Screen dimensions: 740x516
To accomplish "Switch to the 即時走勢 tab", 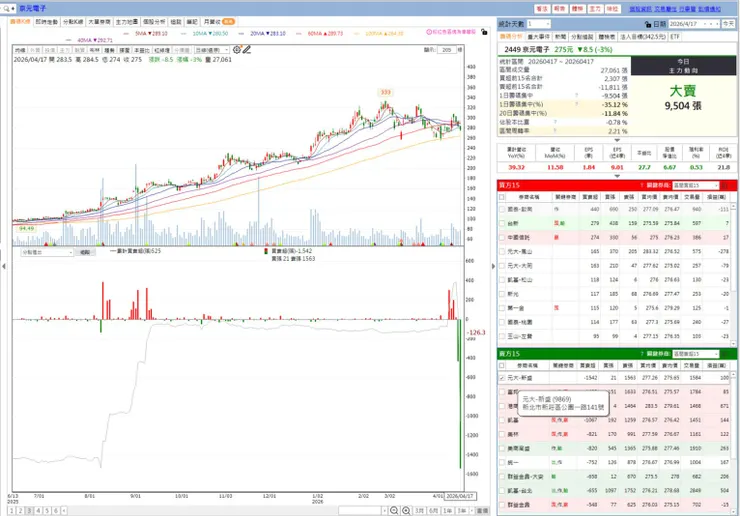I will click(47, 22).
